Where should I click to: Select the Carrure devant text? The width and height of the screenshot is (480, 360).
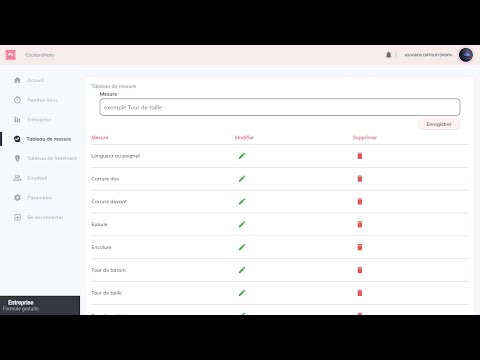[109, 202]
